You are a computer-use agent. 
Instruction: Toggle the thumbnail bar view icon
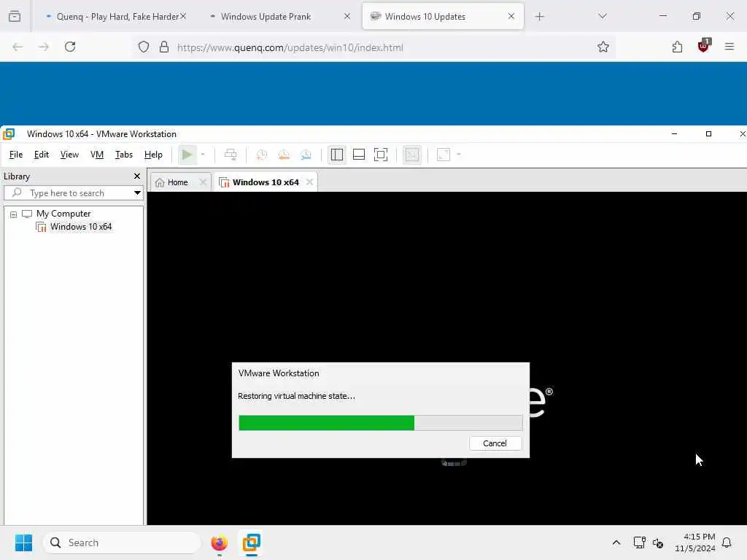[x=359, y=155]
